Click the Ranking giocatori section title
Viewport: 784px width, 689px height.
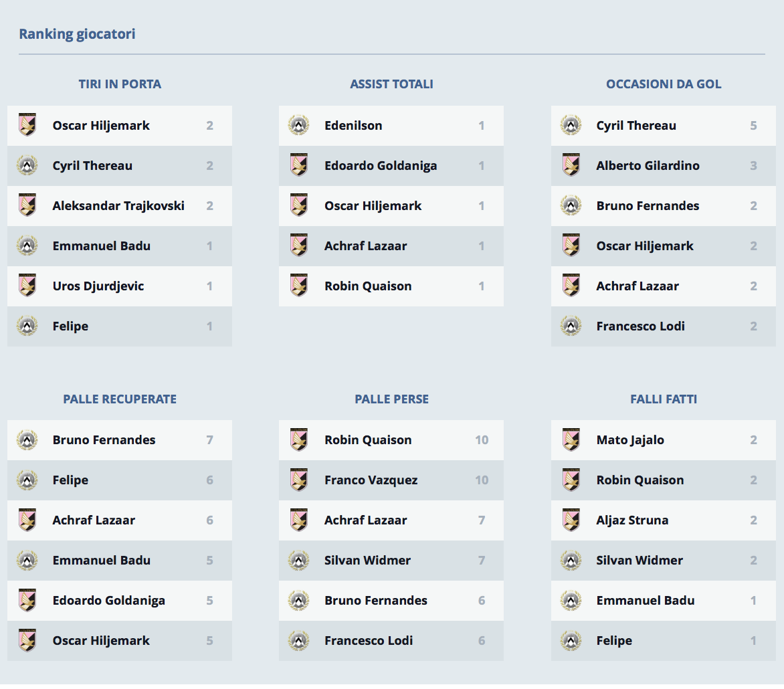tap(77, 34)
